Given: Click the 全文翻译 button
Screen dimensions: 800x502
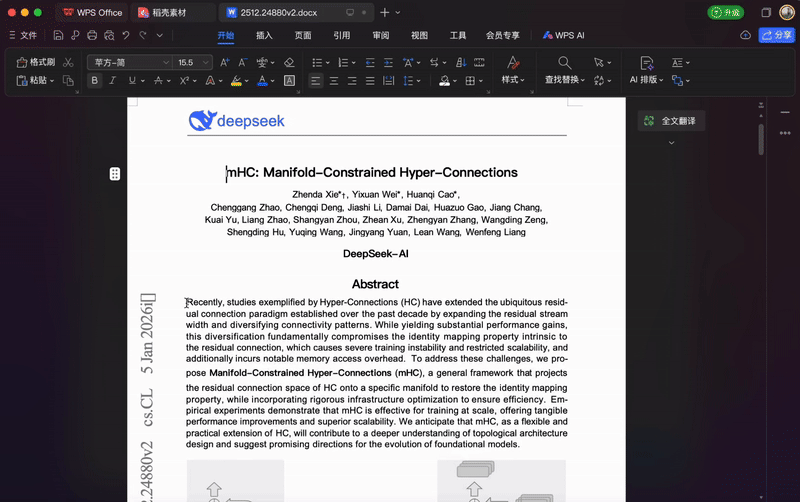Looking at the screenshot, I should pos(671,121).
